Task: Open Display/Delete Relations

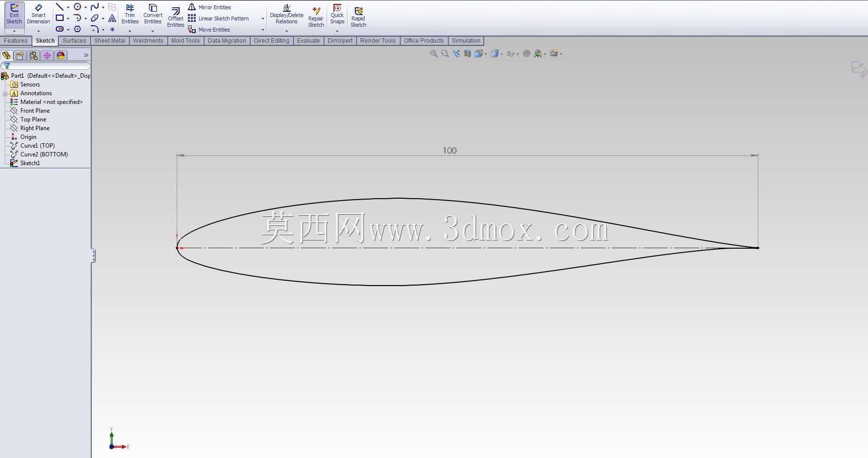Action: 286,14
